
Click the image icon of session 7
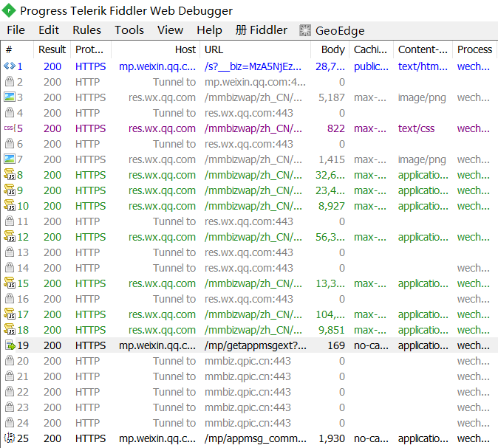point(10,159)
